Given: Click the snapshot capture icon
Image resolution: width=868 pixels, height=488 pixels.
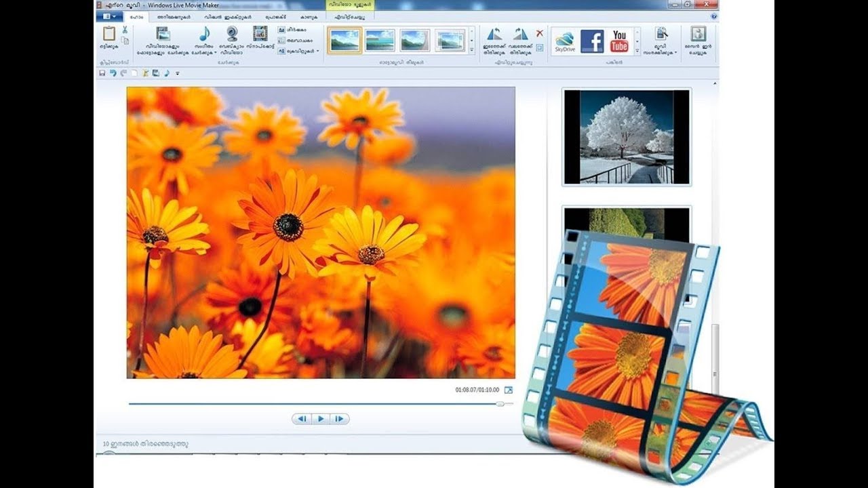Looking at the screenshot, I should pyautogui.click(x=259, y=34).
